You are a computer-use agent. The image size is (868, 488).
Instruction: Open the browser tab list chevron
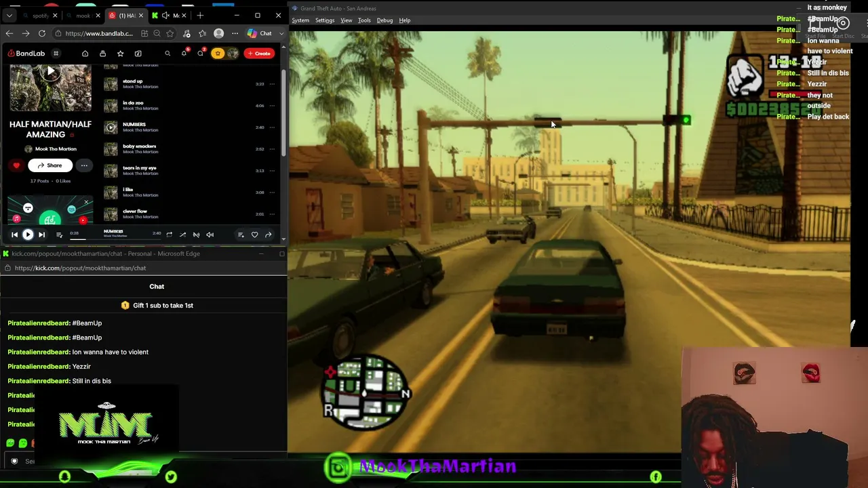(x=9, y=16)
